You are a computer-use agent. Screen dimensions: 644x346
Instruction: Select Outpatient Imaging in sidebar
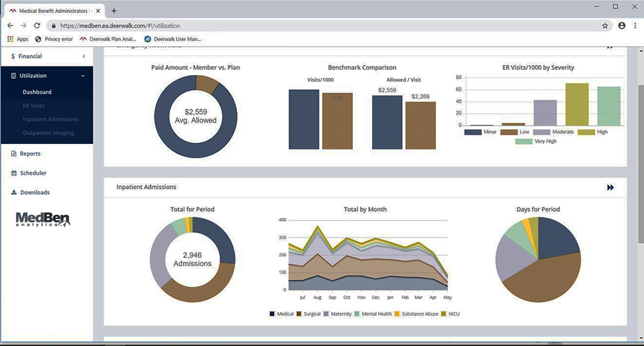tap(48, 133)
